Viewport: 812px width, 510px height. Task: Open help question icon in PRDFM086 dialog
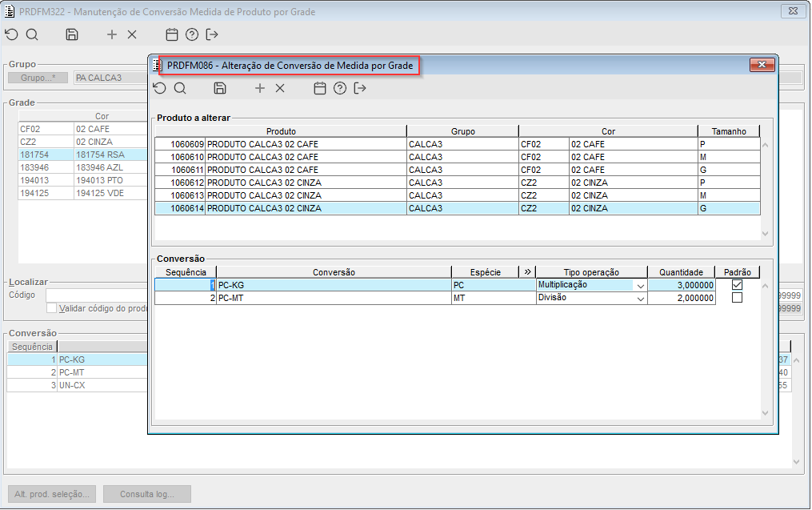340,88
